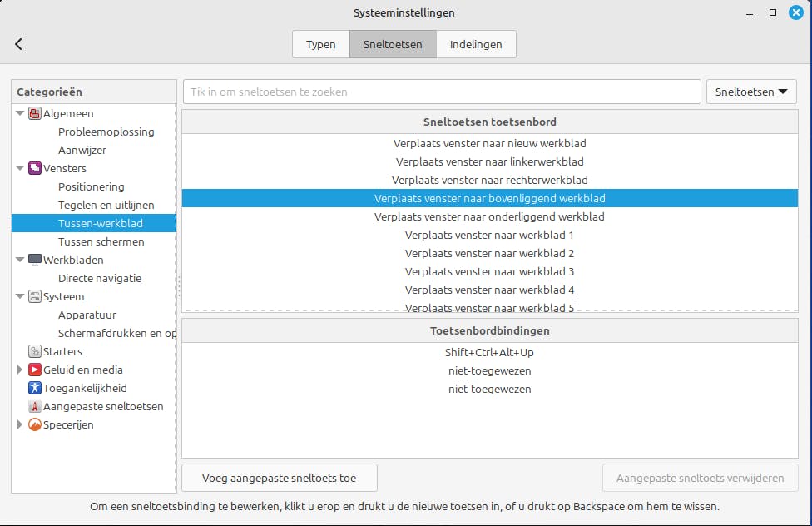Switch to the Typen tab

[321, 45]
